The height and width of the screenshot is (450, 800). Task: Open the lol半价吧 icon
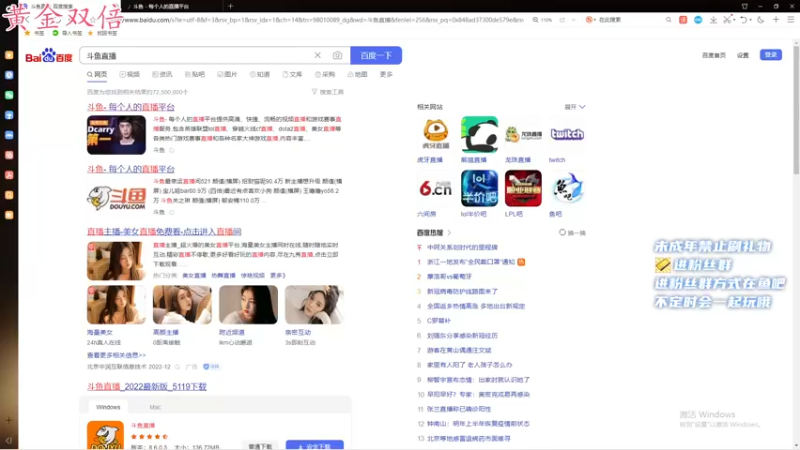tap(479, 188)
